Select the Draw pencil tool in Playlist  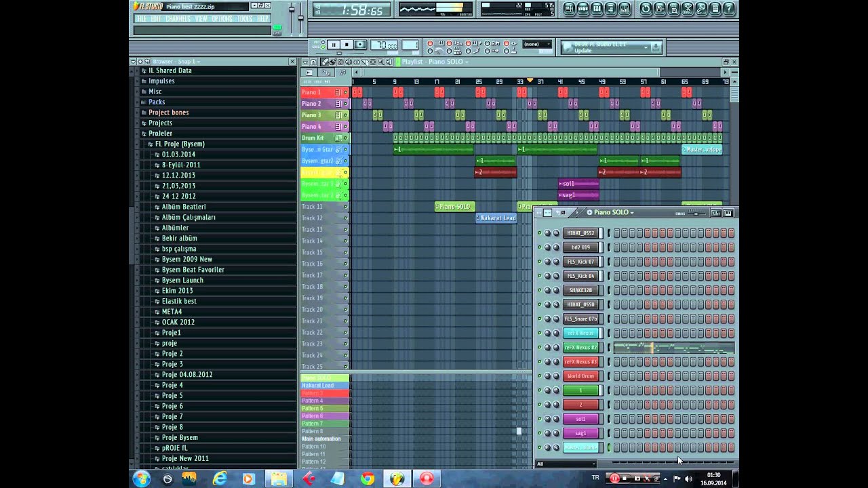(326, 62)
